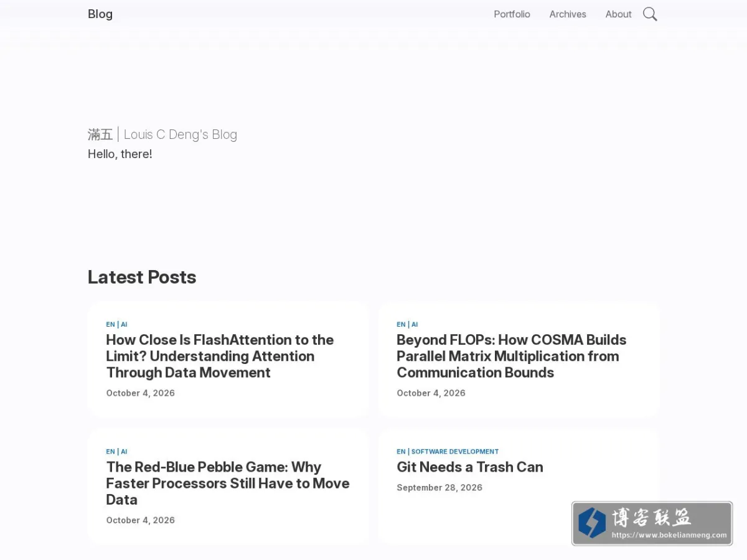
Task: Open the Portfolio menu item
Action: click(x=512, y=14)
